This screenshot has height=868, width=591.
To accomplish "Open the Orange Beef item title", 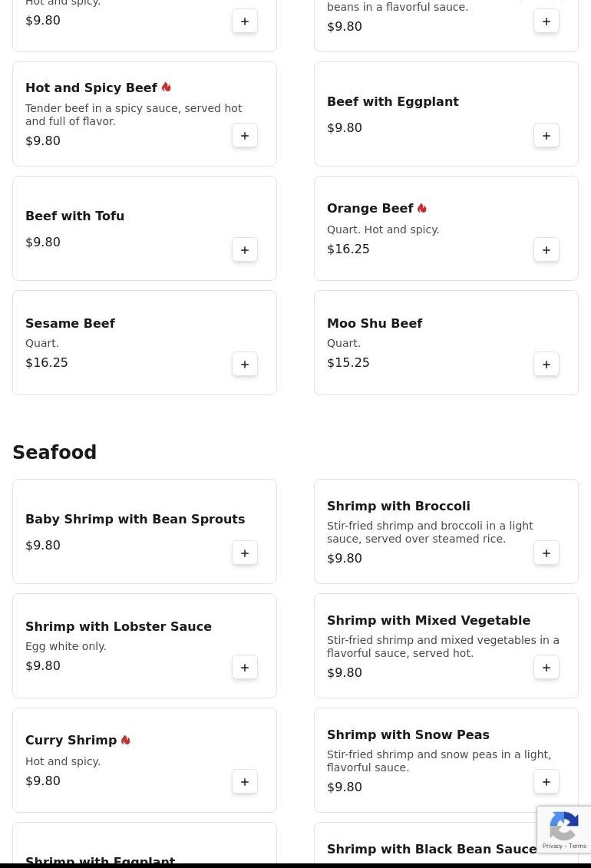I will (x=370, y=209).
